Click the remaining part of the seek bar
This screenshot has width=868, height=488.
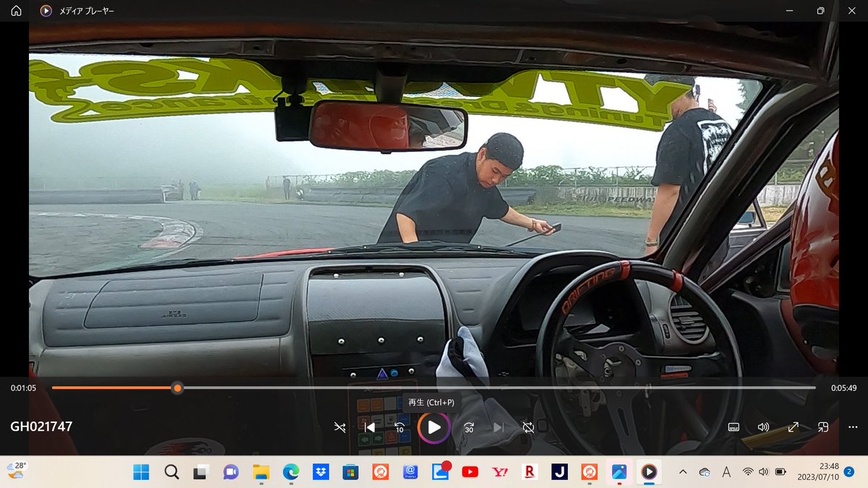click(x=499, y=388)
